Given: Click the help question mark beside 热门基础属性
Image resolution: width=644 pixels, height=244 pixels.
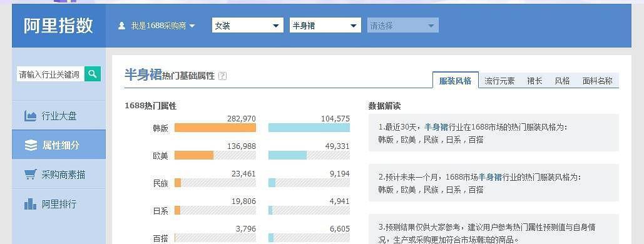Looking at the screenshot, I should coord(222,76).
